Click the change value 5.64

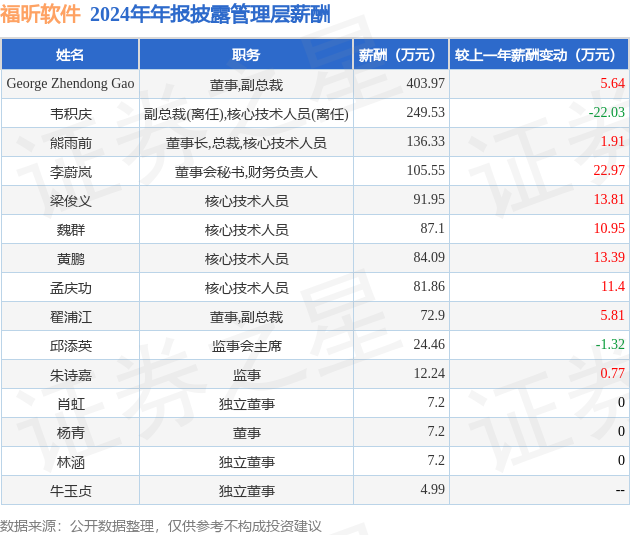(x=612, y=83)
